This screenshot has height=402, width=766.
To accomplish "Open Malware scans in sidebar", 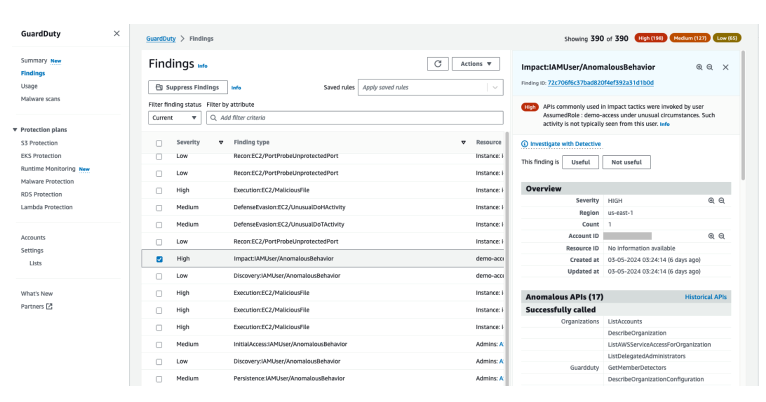I will coord(40,99).
